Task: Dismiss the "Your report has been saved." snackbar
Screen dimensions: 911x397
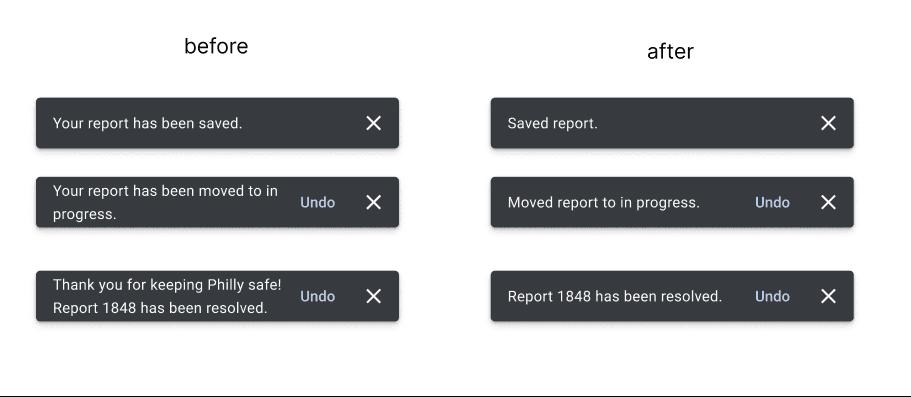Action: [x=374, y=123]
